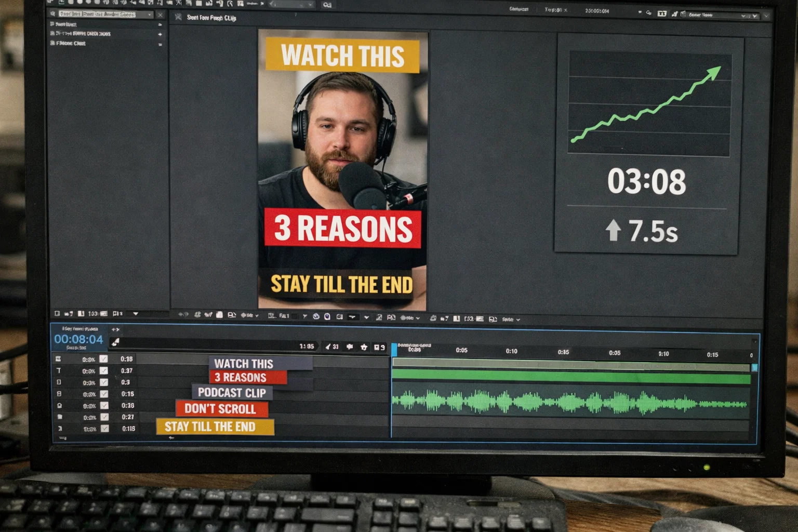Image resolution: width=798 pixels, height=532 pixels.
Task: Click the search icon in the project panel
Action: click(x=52, y=14)
